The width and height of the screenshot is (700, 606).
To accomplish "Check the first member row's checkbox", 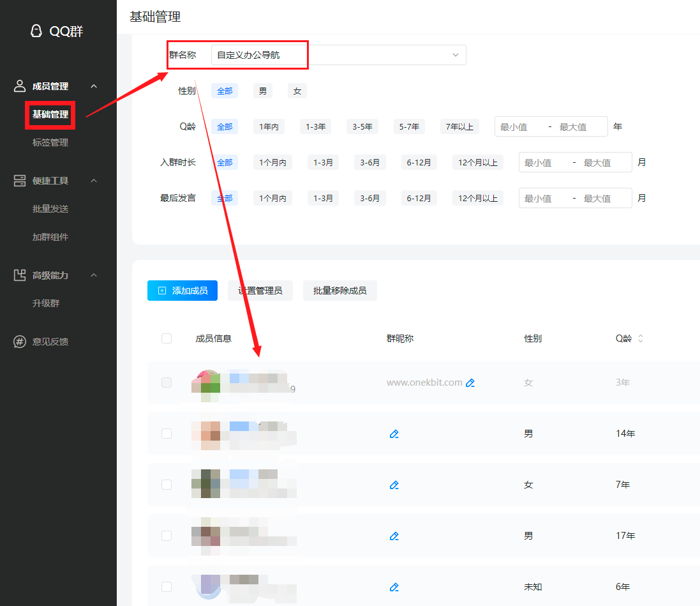I will tap(166, 383).
